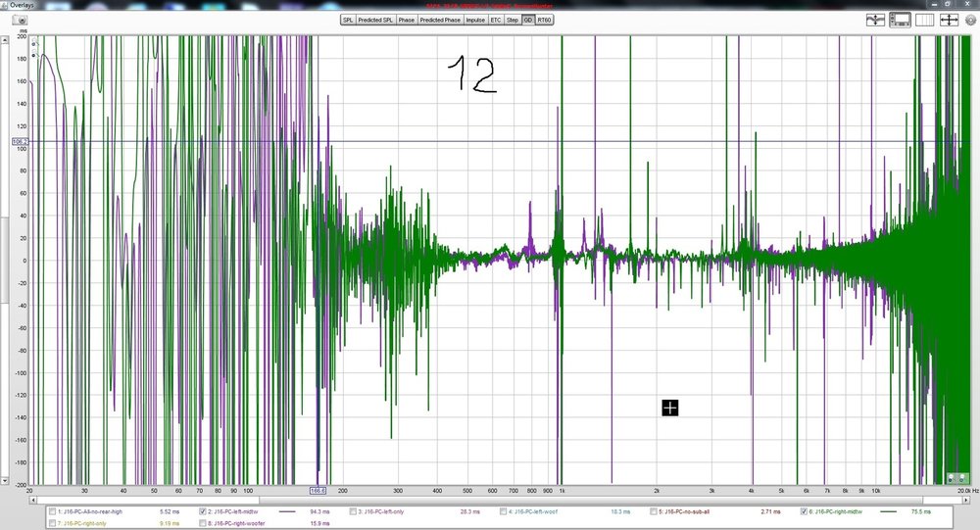Switch to the Impulse tab
This screenshot has height=530, width=980.
point(475,20)
